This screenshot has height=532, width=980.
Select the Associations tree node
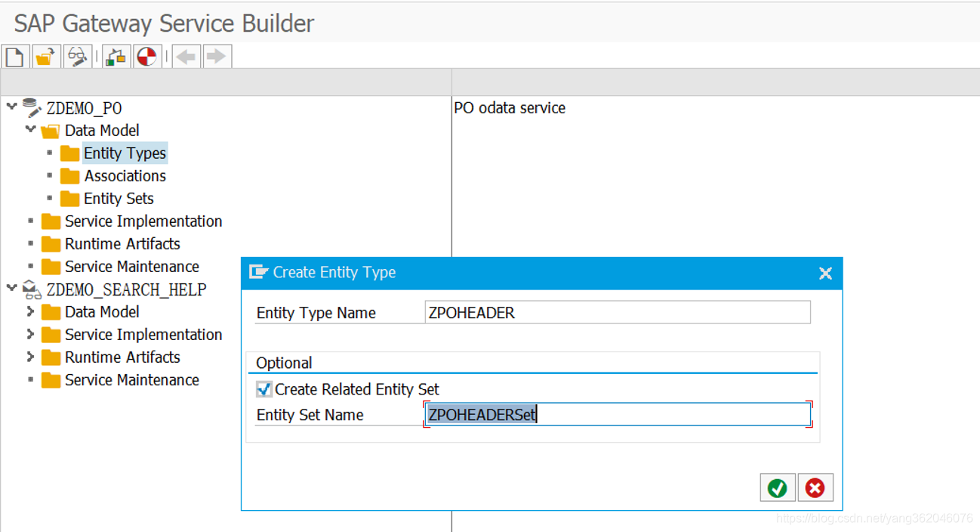pyautogui.click(x=125, y=176)
